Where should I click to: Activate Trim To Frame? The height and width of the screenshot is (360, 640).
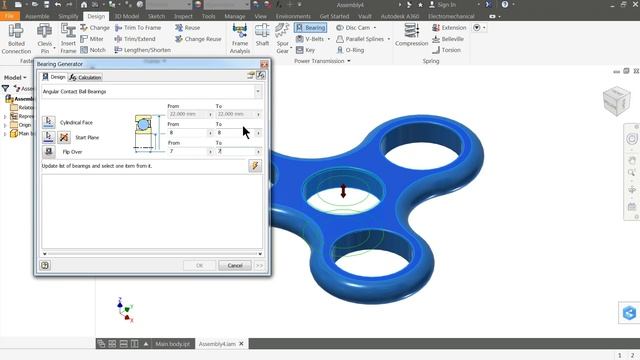click(138, 27)
